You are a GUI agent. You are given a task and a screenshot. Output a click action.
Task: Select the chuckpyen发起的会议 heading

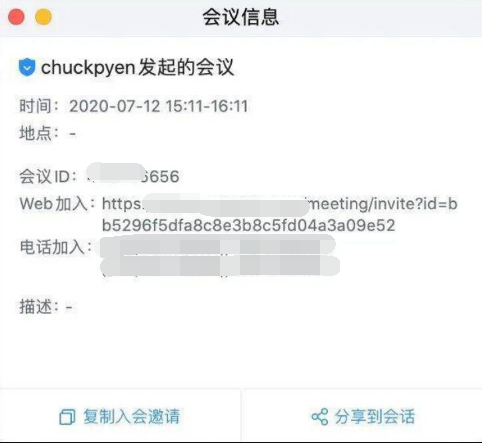click(137, 67)
